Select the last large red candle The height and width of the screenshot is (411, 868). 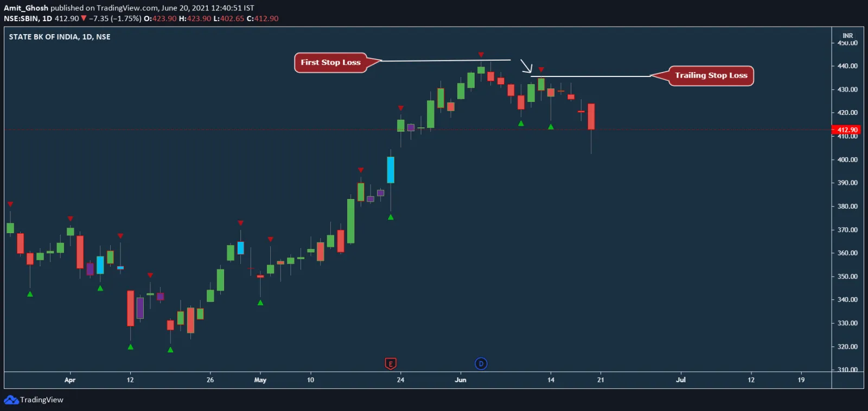pyautogui.click(x=591, y=117)
